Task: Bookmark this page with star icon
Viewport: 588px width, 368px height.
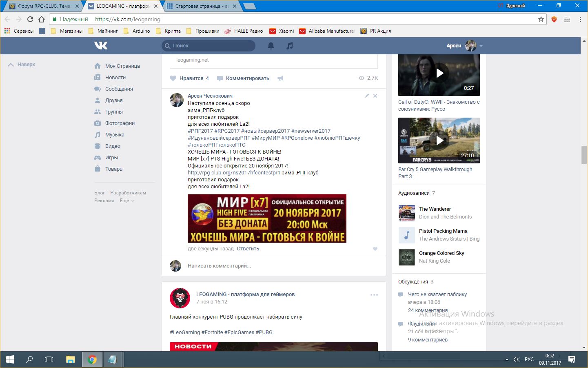Action: [x=541, y=19]
